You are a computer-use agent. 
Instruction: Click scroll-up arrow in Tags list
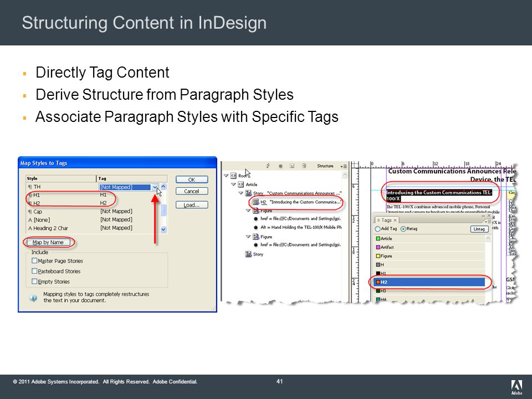488,238
